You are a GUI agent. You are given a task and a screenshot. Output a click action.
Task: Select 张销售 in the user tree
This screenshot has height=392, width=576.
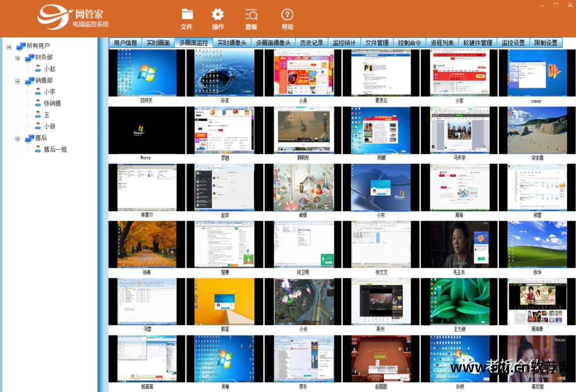tap(52, 103)
